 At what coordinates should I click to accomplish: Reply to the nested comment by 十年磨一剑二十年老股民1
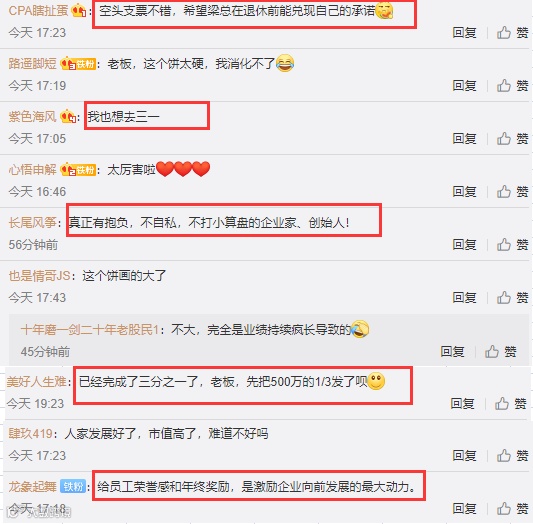coord(452,352)
